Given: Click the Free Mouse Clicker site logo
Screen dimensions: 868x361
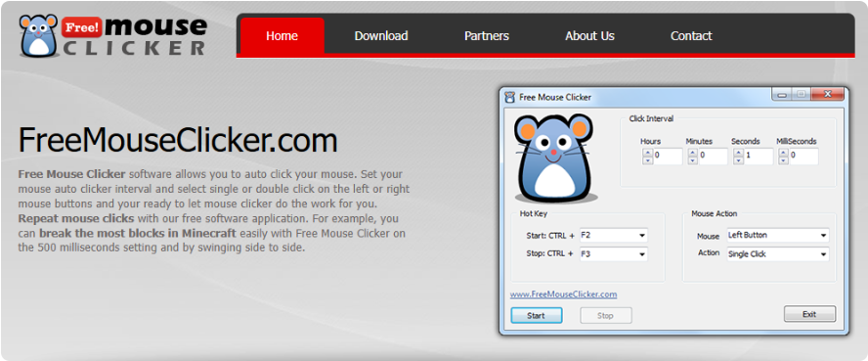Looking at the screenshot, I should point(113,36).
